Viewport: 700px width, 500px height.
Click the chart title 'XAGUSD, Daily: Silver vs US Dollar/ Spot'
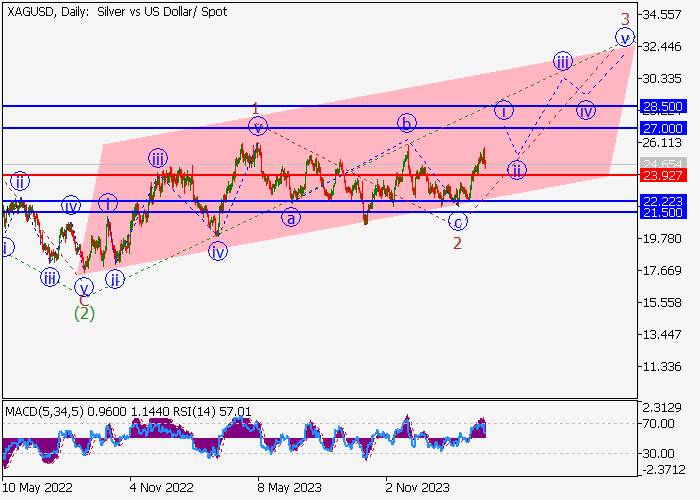(x=117, y=12)
